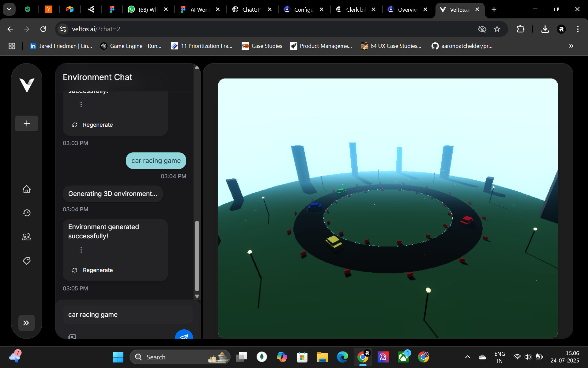Open 64 UX Case Studies bookmark
Viewport: 588px width, 368px height.
391,46
